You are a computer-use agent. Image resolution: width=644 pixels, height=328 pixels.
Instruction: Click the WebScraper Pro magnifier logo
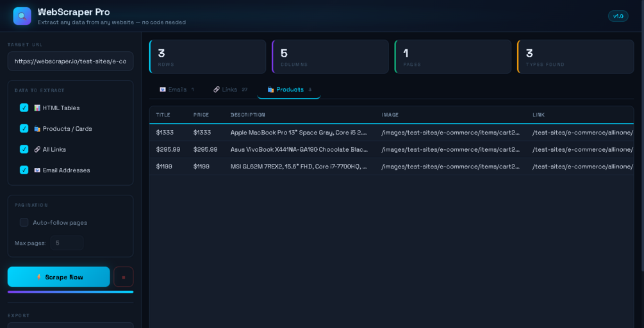point(22,16)
